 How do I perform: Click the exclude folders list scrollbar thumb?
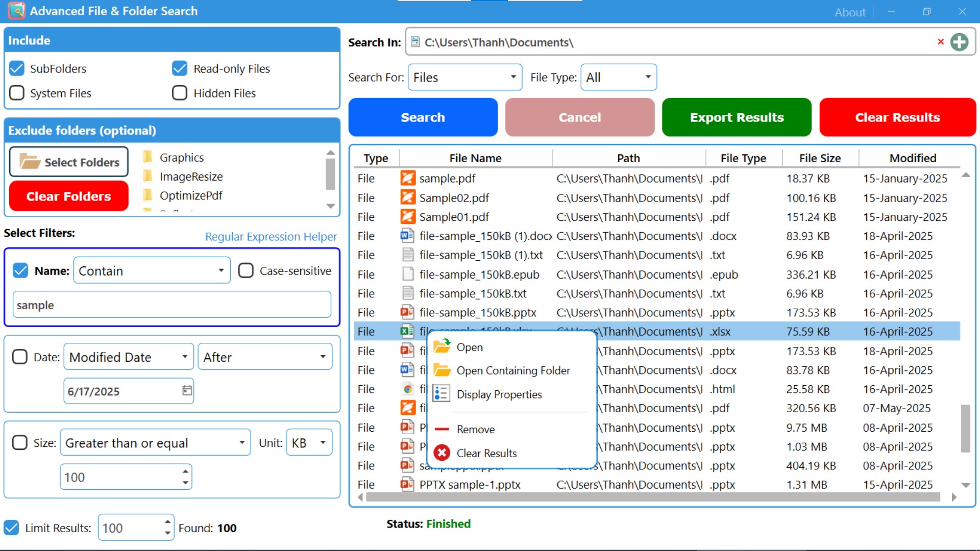tap(330, 174)
